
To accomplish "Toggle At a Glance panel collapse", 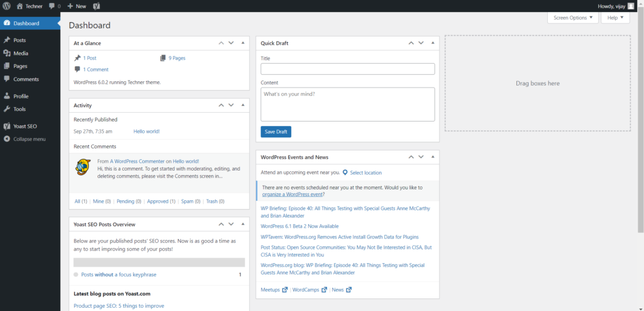I will pos(243,43).
